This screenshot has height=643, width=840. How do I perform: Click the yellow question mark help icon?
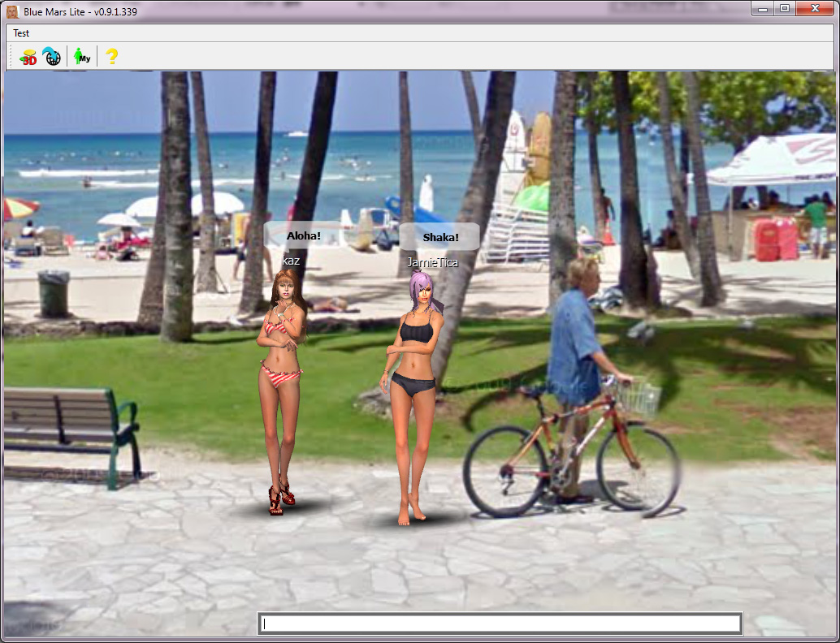click(111, 56)
